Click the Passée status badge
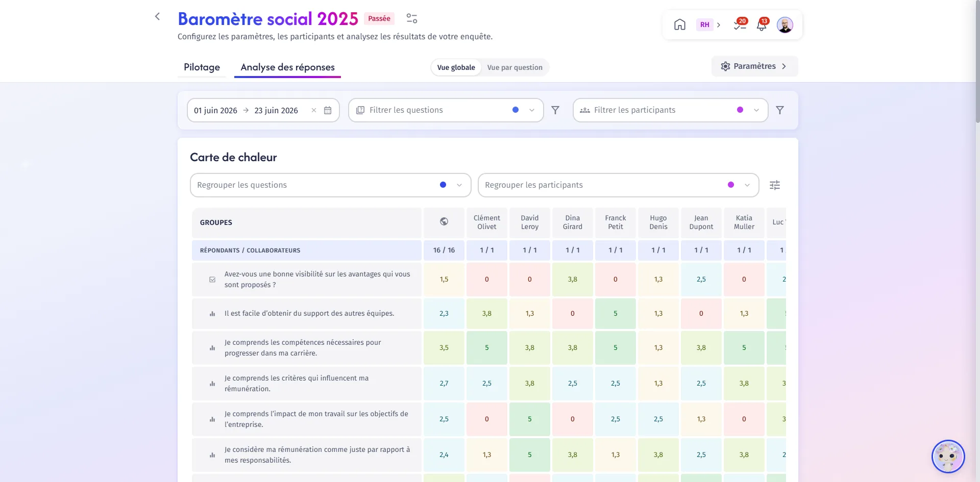 379,18
